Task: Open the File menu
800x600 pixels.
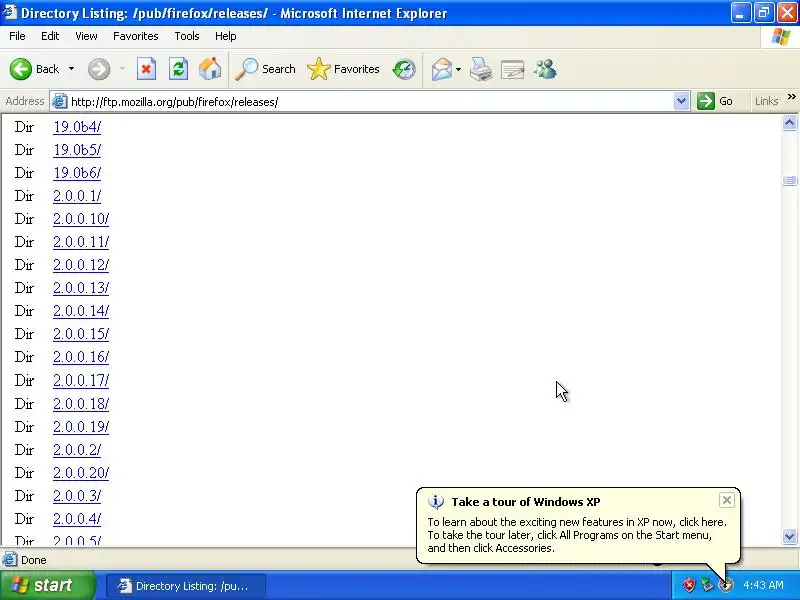Action: click(17, 36)
